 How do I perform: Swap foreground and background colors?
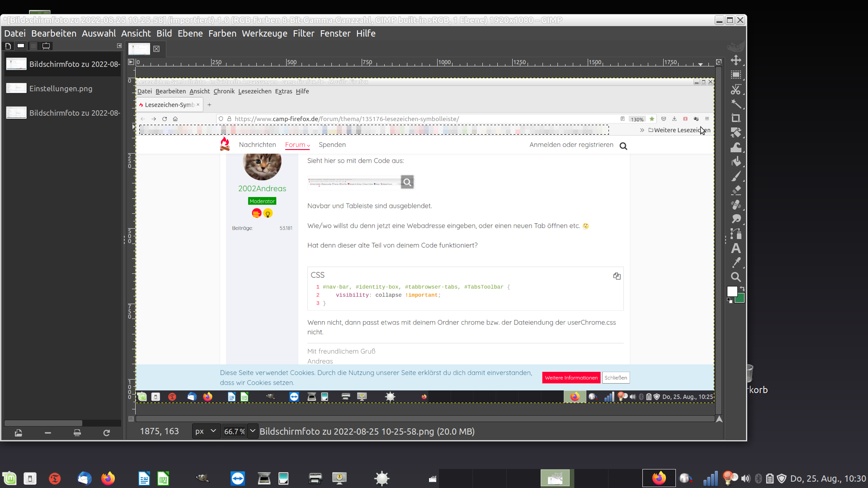coord(742,289)
